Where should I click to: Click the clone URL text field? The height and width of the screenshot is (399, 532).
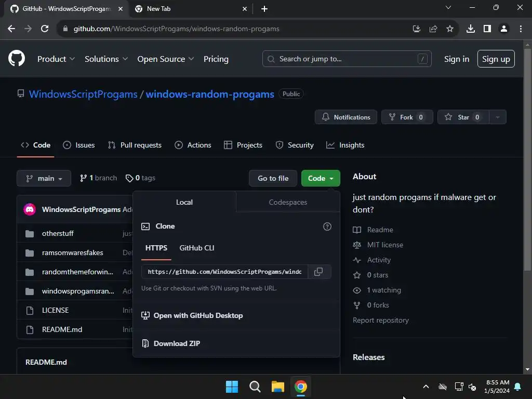(x=224, y=272)
